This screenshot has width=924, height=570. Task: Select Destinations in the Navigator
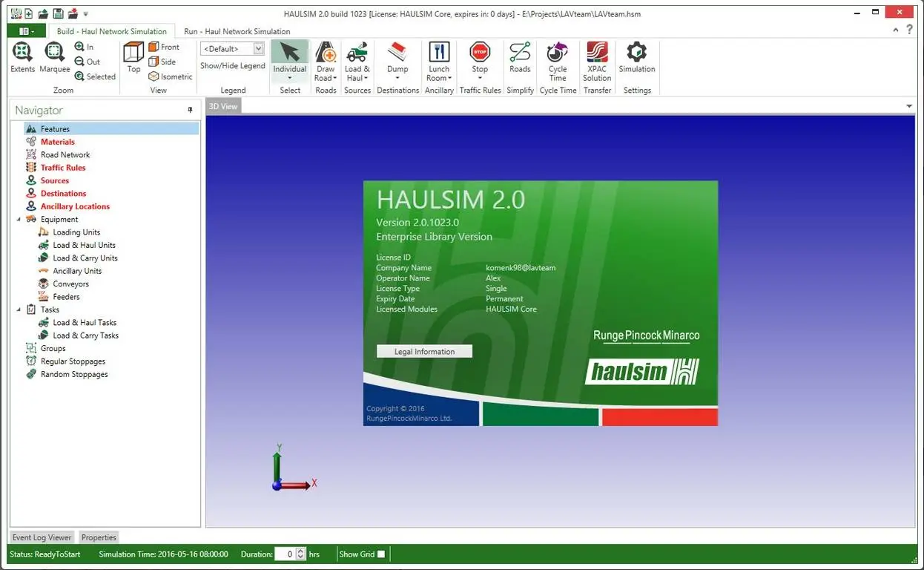[x=63, y=194]
